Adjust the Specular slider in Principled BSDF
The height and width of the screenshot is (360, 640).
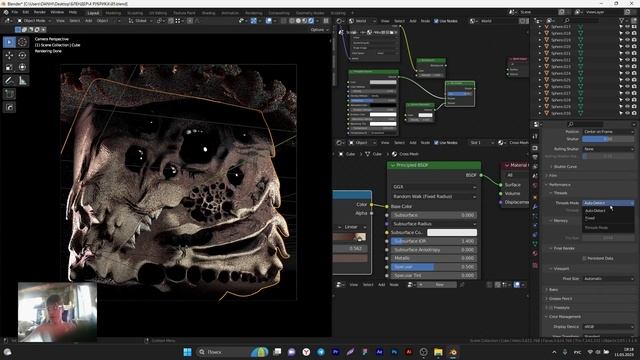pos(434,267)
